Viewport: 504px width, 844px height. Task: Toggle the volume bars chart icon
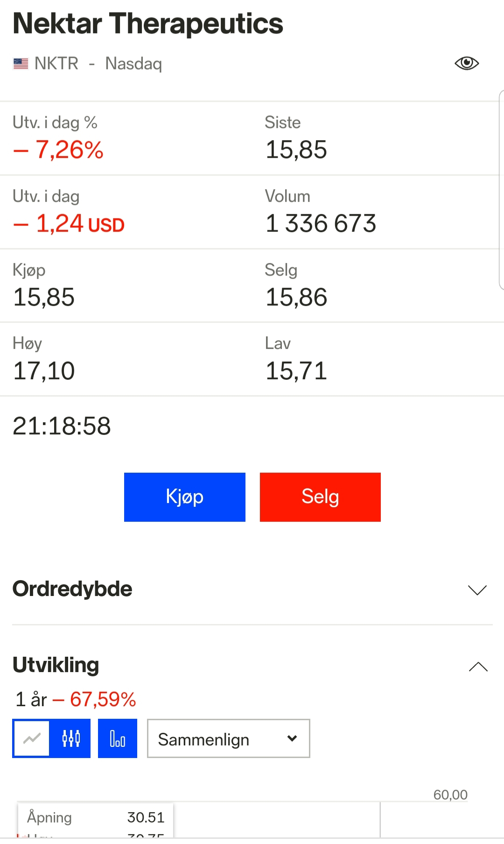coord(118,738)
